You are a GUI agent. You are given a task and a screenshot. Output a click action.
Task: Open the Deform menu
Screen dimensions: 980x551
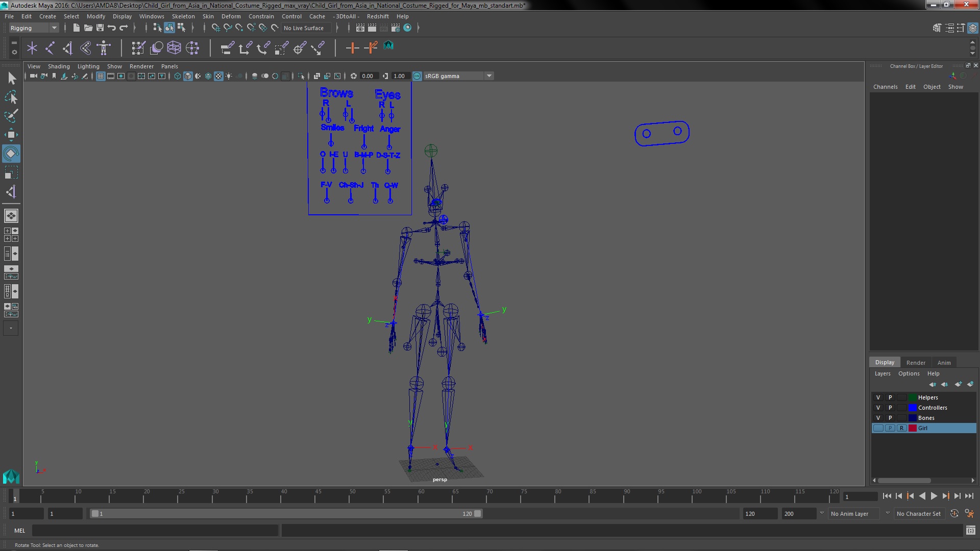click(x=231, y=16)
